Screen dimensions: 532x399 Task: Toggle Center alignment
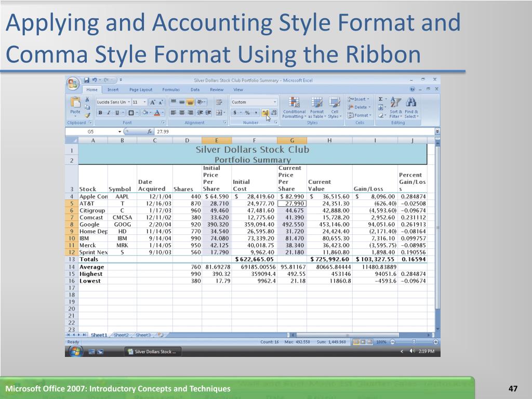(x=182, y=113)
